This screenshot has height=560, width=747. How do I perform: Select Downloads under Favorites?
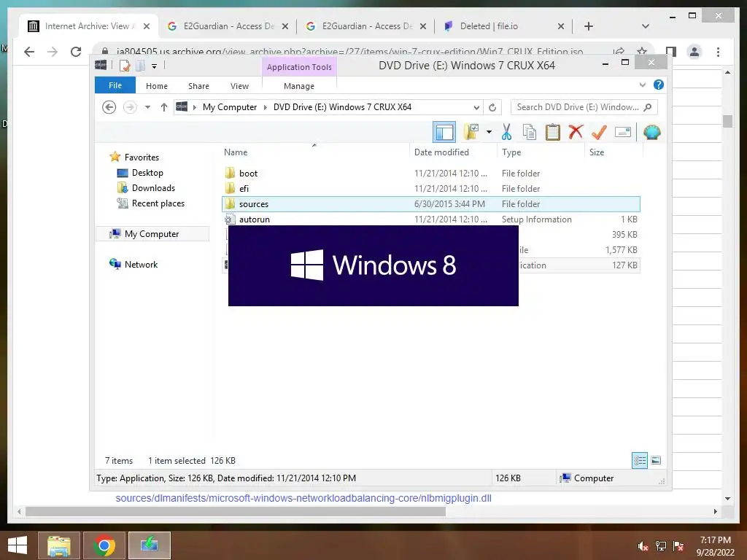point(153,187)
